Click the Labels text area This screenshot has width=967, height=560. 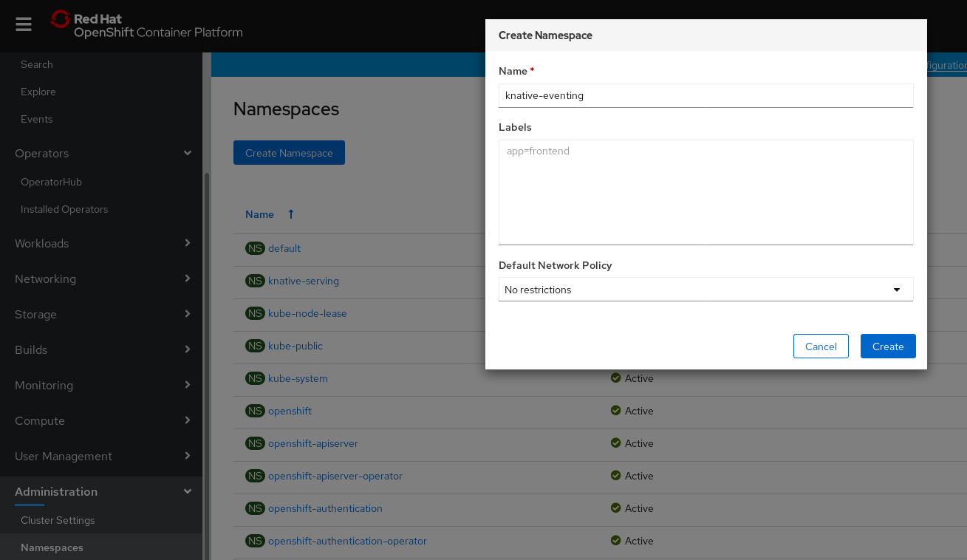[x=705, y=192]
